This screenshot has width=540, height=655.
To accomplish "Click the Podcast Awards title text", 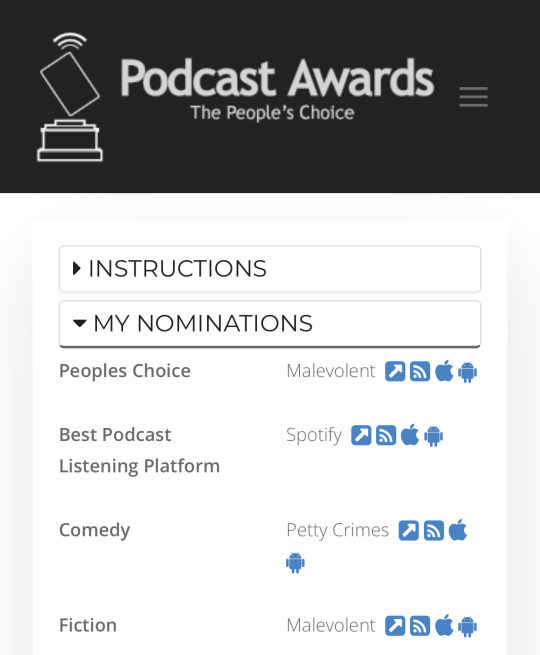I will (277, 78).
